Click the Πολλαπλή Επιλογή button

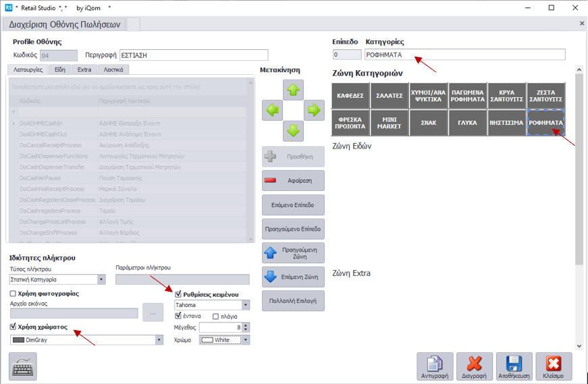click(x=293, y=300)
